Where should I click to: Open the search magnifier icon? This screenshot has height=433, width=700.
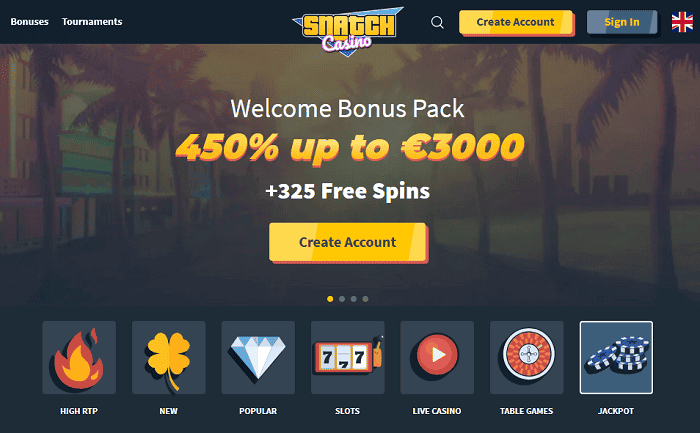437,22
